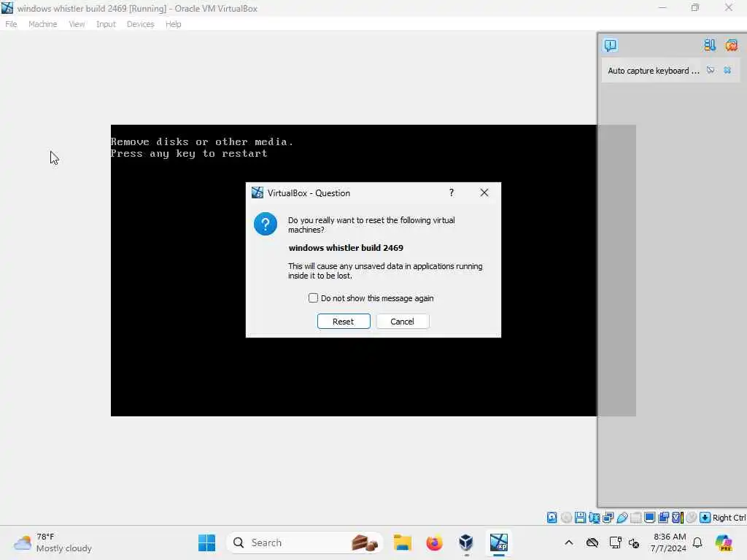Screen dimensions: 747x560
Task: Click the delete all notifications icon
Action: coord(731,45)
